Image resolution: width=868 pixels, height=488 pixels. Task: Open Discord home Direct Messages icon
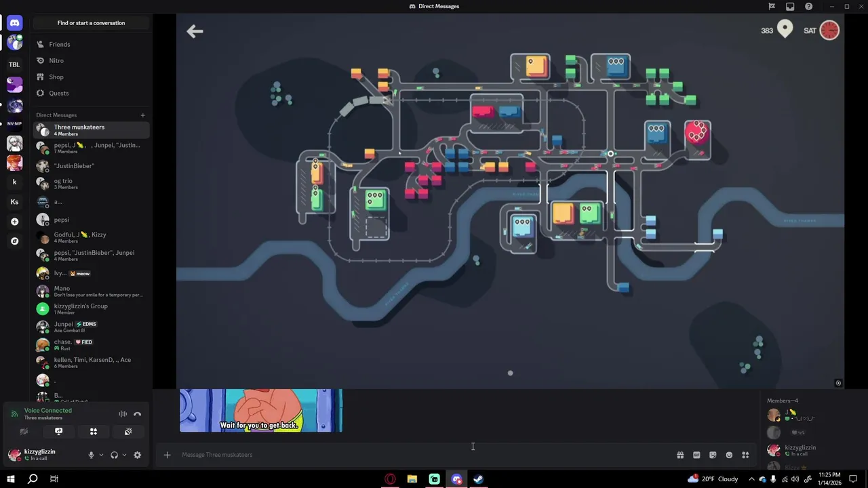coord(14,23)
